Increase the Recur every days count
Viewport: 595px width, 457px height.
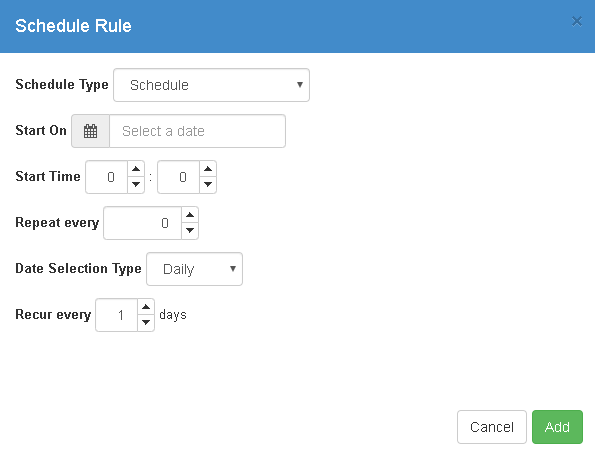[x=146, y=307]
